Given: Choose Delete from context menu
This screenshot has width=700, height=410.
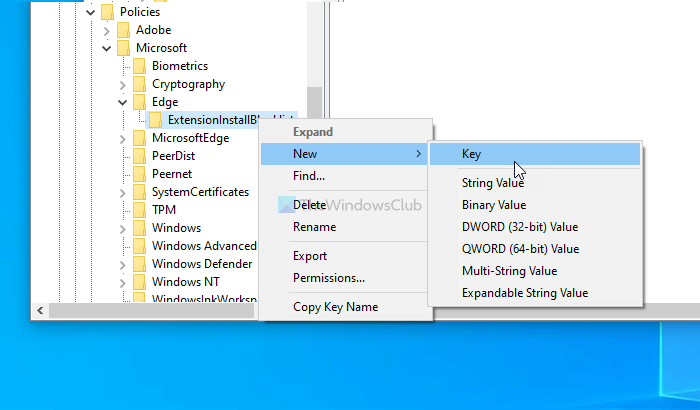Looking at the screenshot, I should [x=344, y=205].
